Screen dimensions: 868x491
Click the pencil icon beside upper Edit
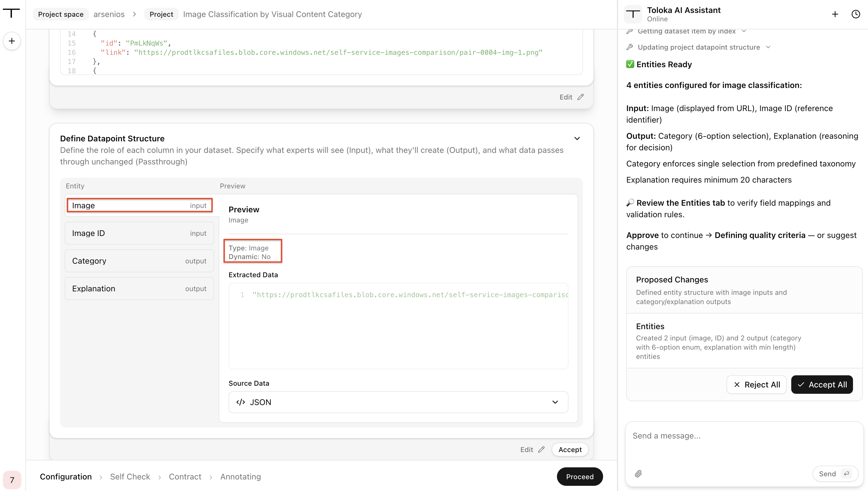click(x=580, y=97)
